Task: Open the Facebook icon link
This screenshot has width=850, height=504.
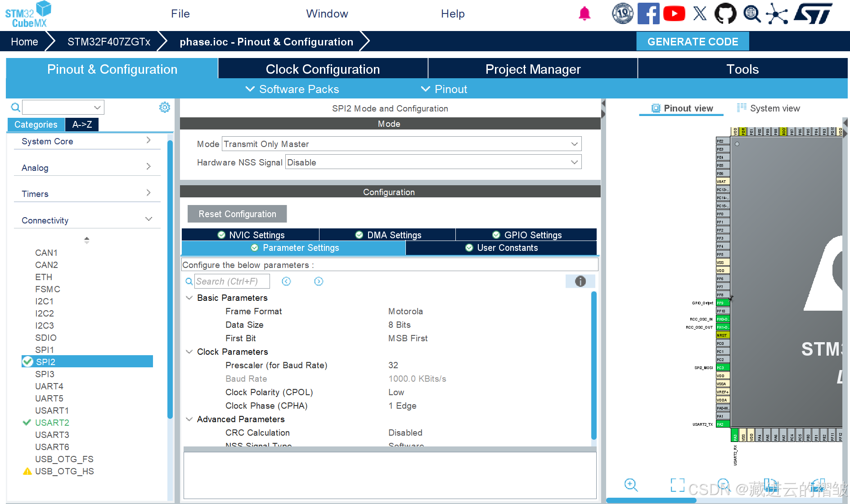Action: tap(648, 13)
